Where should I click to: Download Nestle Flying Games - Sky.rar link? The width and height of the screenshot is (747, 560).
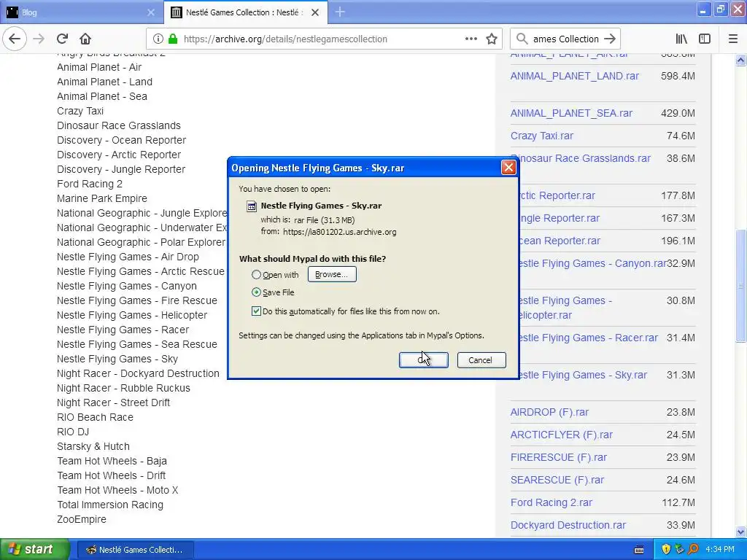point(583,375)
